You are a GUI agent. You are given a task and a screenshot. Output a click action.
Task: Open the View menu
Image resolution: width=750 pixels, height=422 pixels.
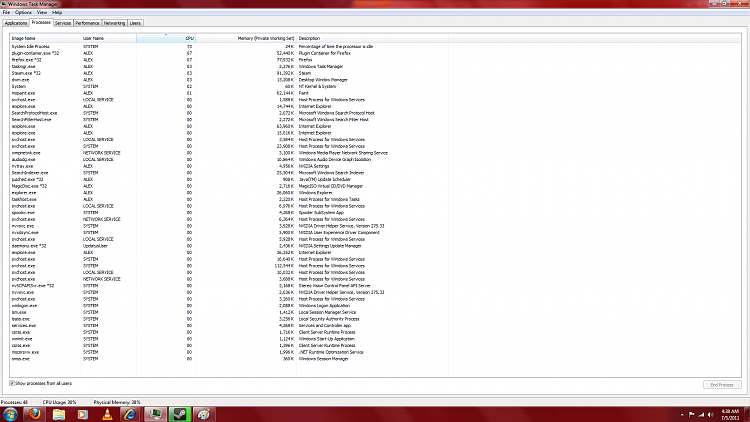pyautogui.click(x=42, y=12)
